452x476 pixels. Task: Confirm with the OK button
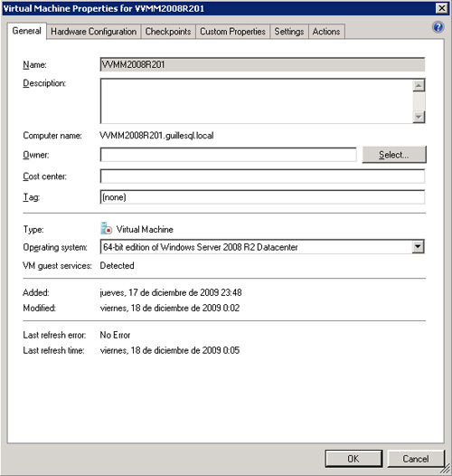(353, 459)
